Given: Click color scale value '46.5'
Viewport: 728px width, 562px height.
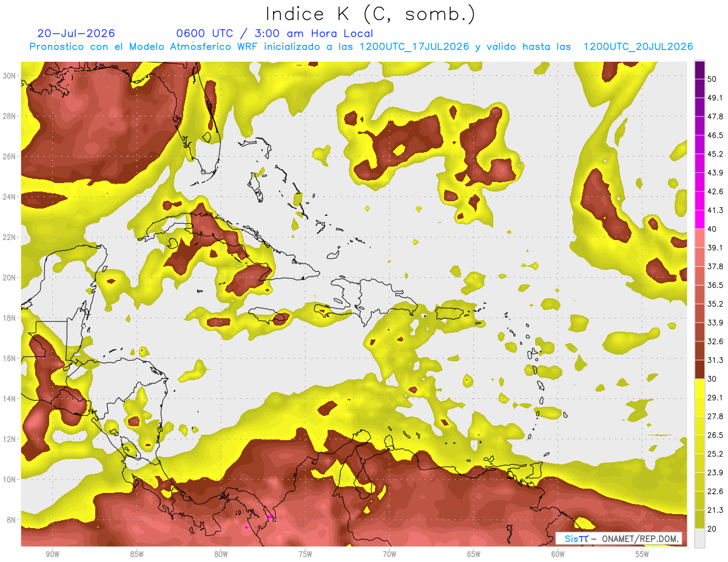Looking at the screenshot, I should pyautogui.click(x=715, y=135).
